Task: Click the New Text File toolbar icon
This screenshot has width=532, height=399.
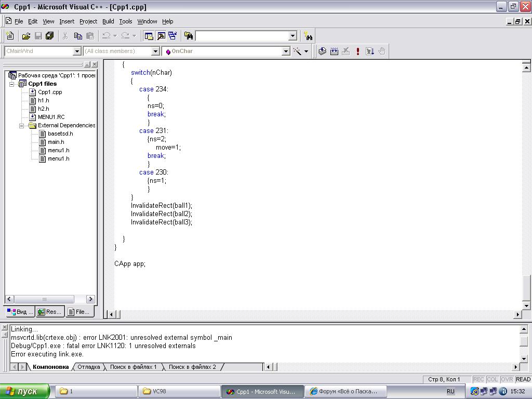Action: [x=10, y=36]
